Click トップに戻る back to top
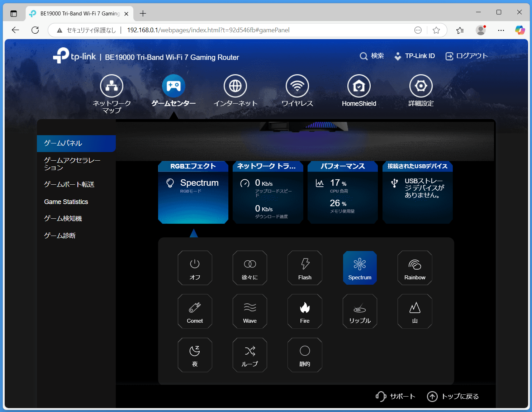532x412 pixels. coord(453,396)
